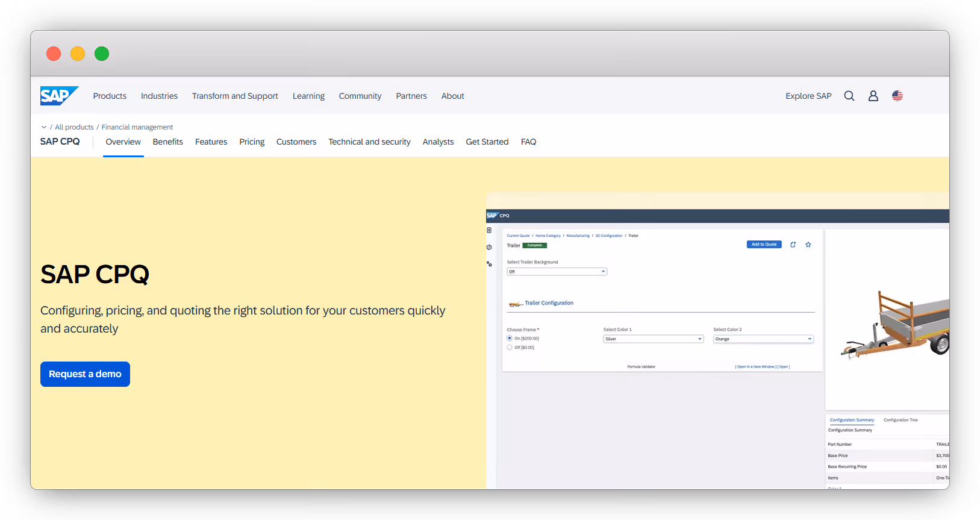Switch to the Pricing tab
The height and width of the screenshot is (520, 980).
(x=252, y=142)
